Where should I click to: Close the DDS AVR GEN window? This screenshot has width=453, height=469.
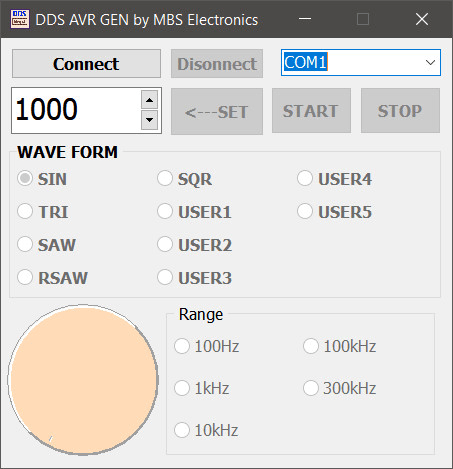click(422, 19)
